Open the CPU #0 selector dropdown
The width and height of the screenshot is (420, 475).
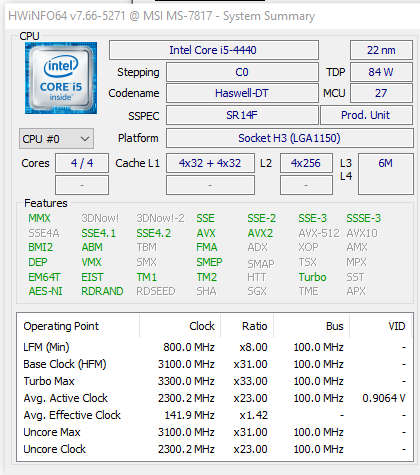(56, 138)
